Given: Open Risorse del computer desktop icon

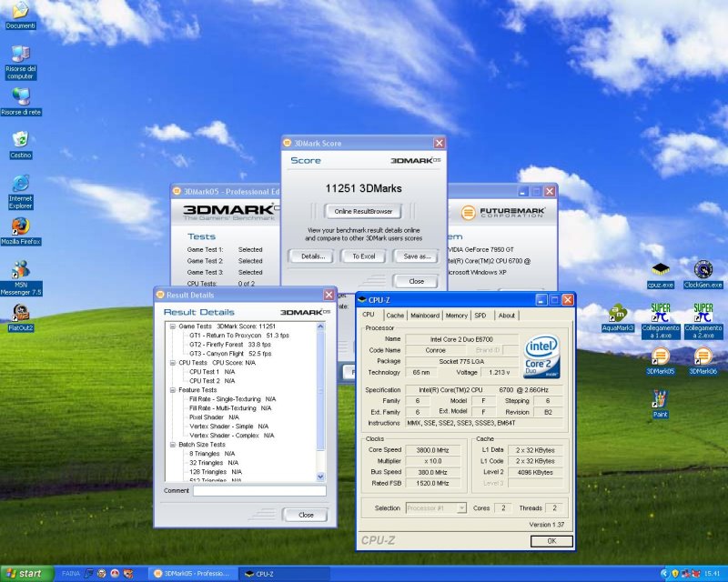Looking at the screenshot, I should pyautogui.click(x=20, y=62).
